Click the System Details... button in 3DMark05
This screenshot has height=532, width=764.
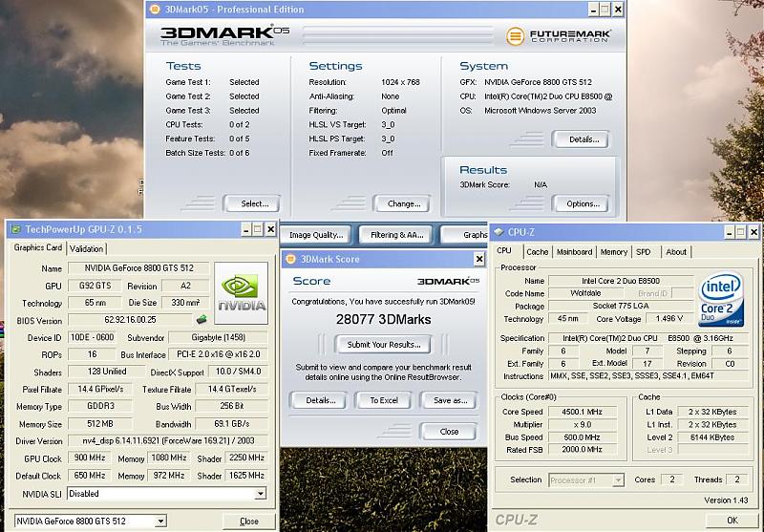click(581, 139)
